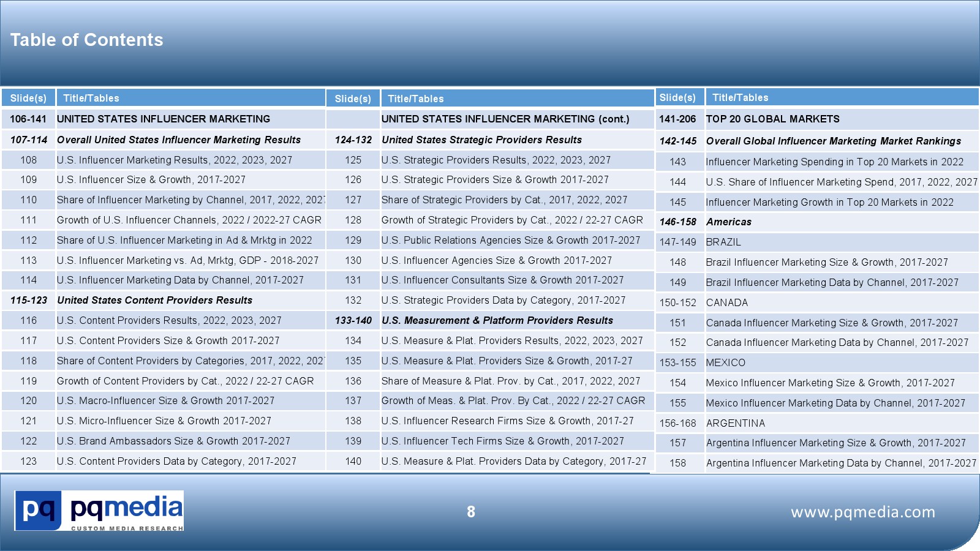Image resolution: width=980 pixels, height=551 pixels.
Task: Select United States Strategic Providers Results heading
Action: [481, 140]
